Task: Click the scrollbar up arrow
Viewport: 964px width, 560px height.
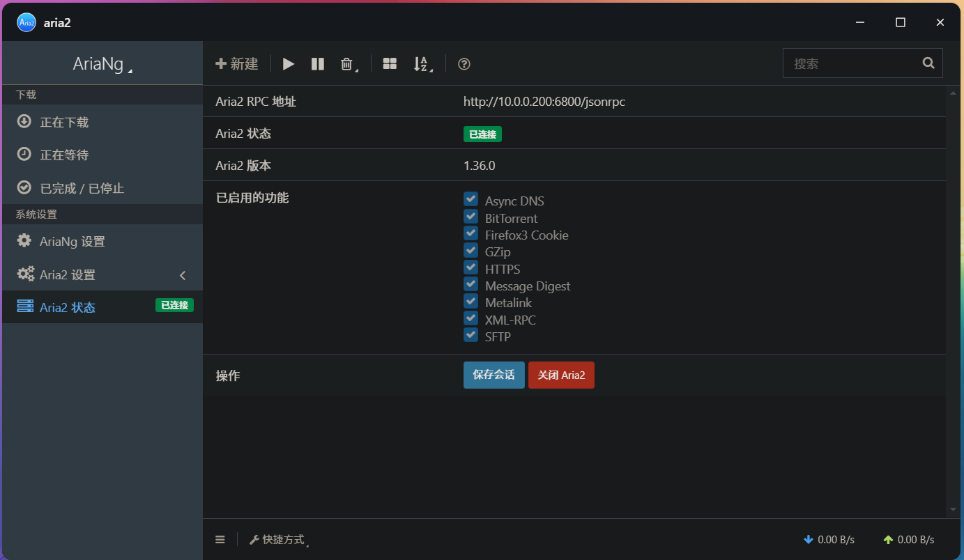Action: [x=954, y=93]
